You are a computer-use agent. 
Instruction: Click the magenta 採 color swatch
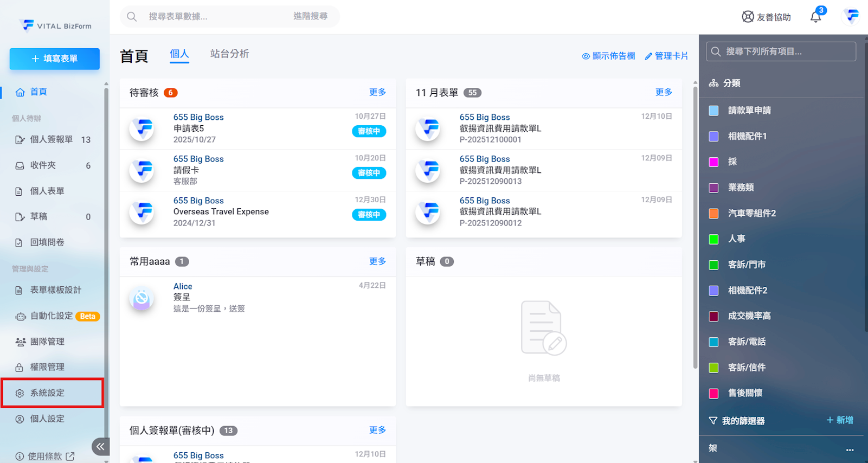[x=713, y=162]
